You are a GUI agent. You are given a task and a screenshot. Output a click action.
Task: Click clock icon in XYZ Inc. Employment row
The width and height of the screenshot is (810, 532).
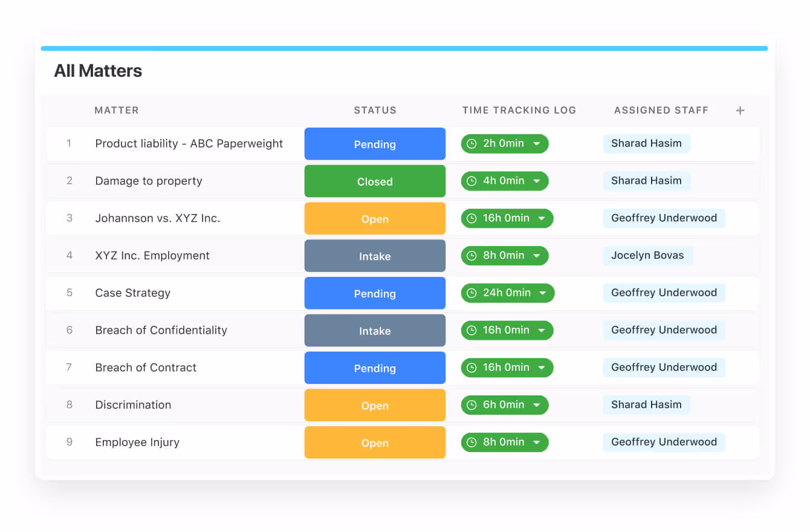tap(471, 256)
